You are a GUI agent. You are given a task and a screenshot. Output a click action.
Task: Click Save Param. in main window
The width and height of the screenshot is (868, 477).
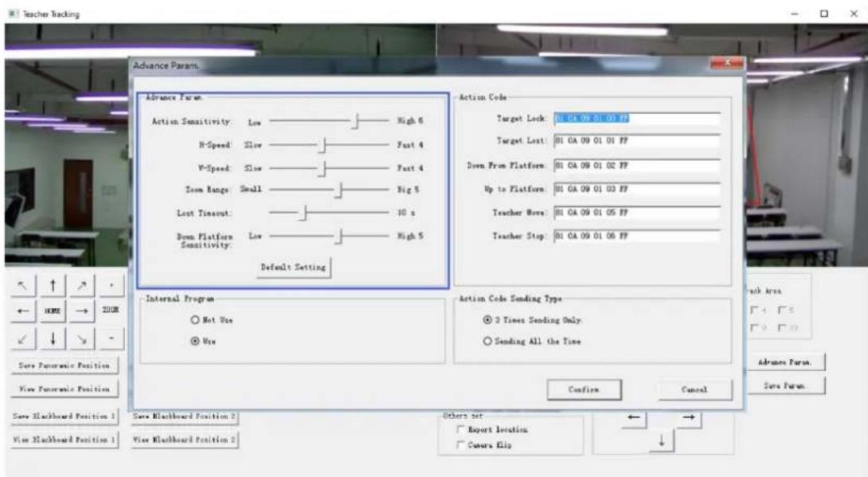tap(785, 385)
